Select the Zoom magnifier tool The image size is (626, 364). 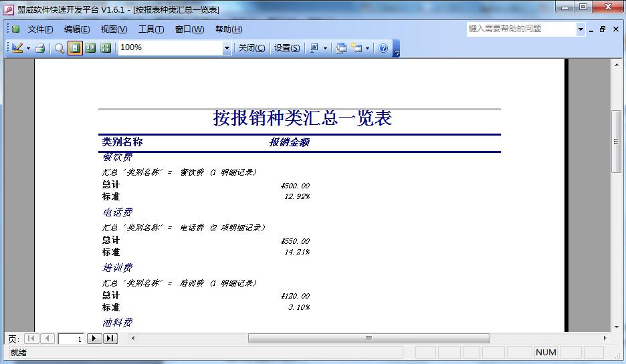(x=59, y=48)
